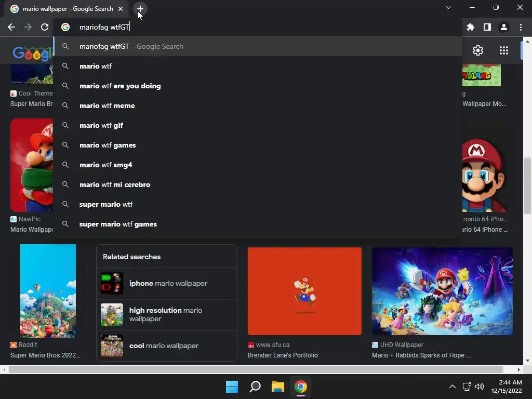Open the tab search chevron
The height and width of the screenshot is (399, 532).
click(448, 7)
